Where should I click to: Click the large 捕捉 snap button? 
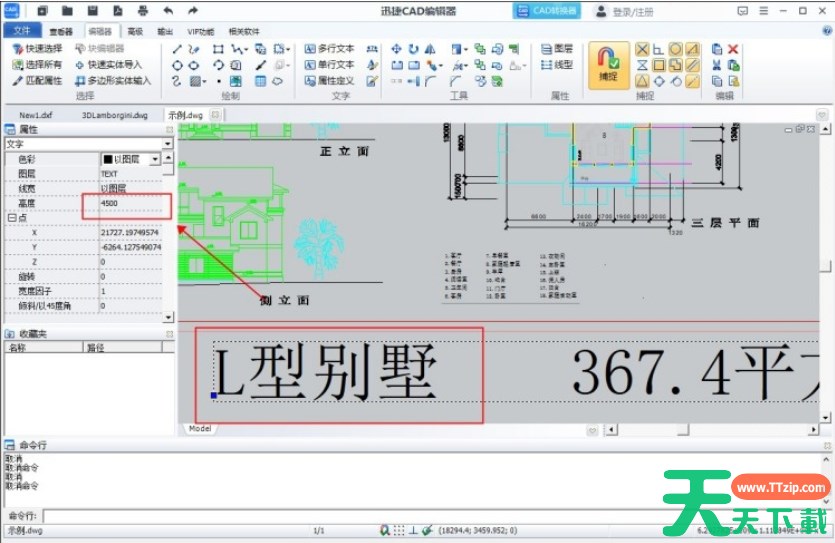[x=608, y=65]
